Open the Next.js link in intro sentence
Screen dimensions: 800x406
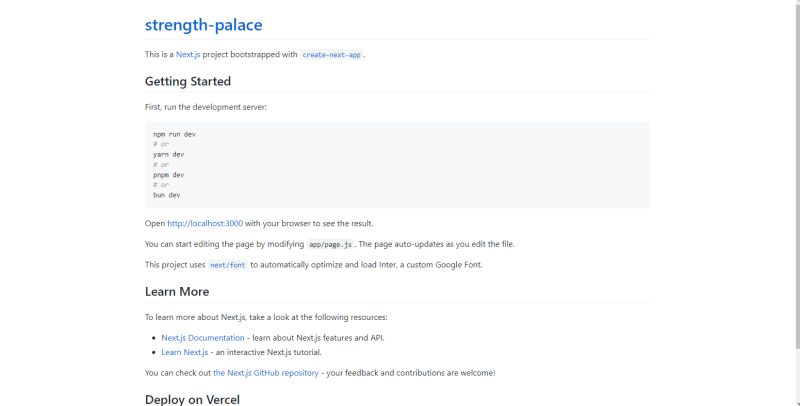point(192,54)
